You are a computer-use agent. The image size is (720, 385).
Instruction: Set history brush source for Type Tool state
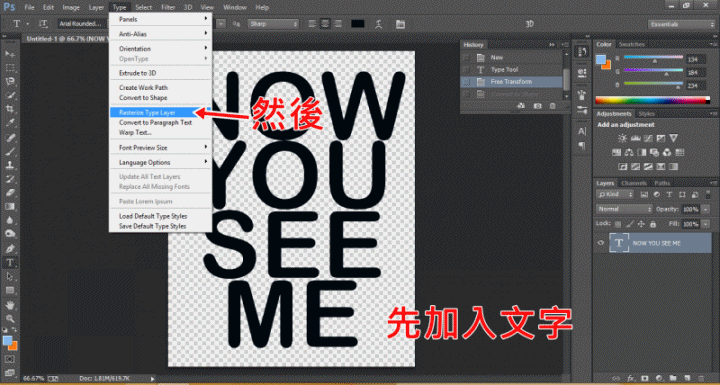point(467,70)
